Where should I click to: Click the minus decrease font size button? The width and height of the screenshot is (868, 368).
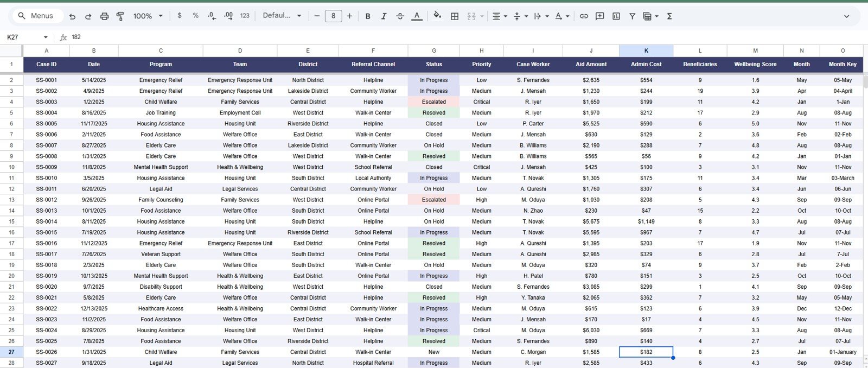click(317, 16)
